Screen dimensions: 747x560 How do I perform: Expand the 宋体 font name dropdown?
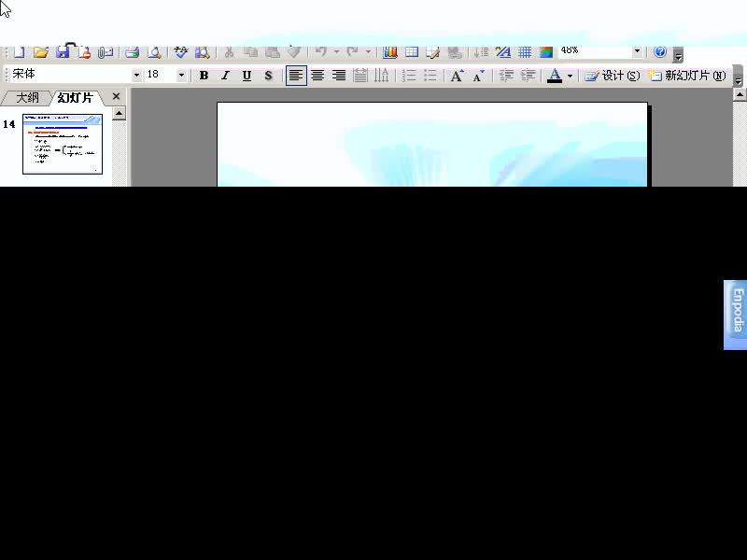[x=136, y=76]
